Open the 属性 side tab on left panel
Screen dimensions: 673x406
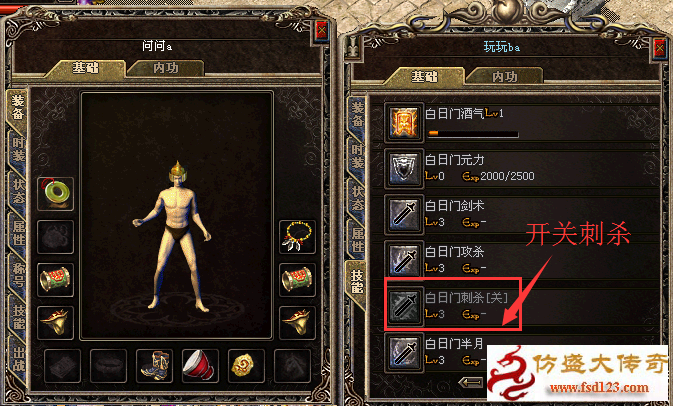pyautogui.click(x=18, y=233)
